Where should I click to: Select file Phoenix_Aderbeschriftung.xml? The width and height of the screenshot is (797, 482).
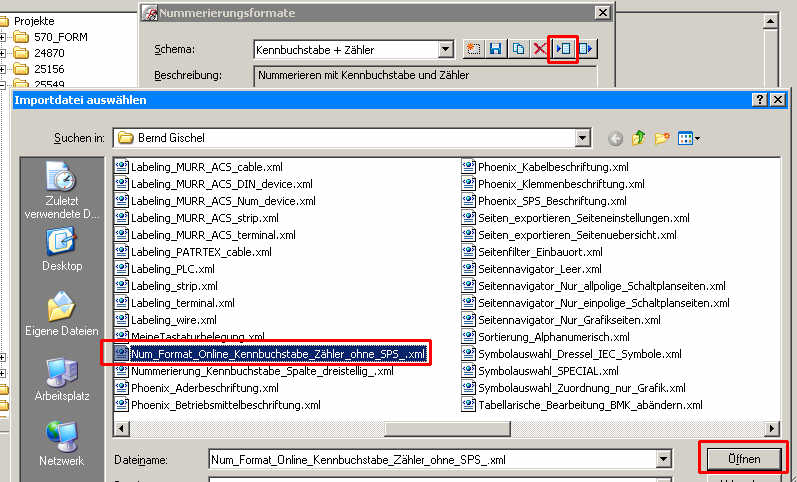[197, 388]
